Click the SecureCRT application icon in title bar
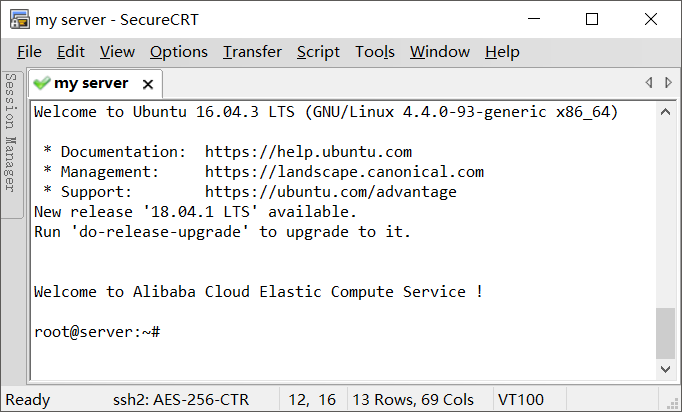Image resolution: width=682 pixels, height=412 pixels. 20,20
